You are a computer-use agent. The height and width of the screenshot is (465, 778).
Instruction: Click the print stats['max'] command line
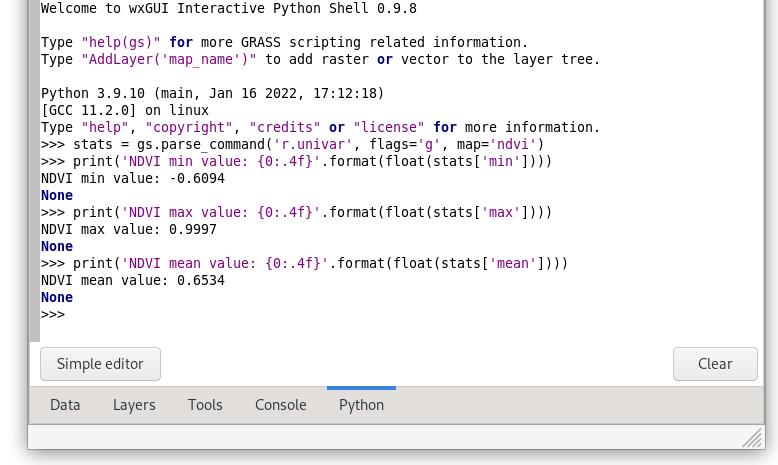click(x=297, y=212)
